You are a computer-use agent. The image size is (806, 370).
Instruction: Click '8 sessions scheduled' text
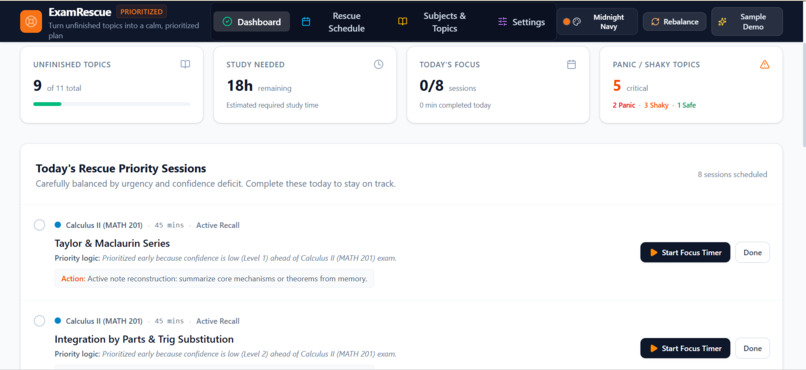click(732, 174)
